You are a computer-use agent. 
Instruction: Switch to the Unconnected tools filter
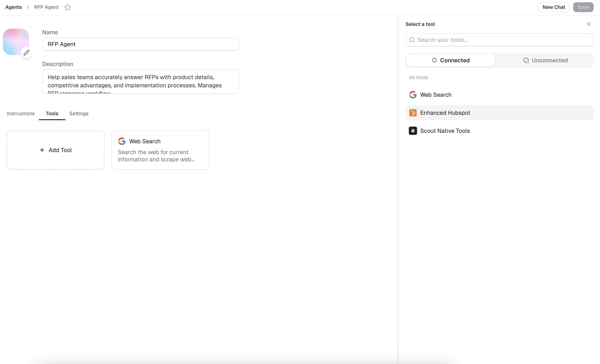545,60
